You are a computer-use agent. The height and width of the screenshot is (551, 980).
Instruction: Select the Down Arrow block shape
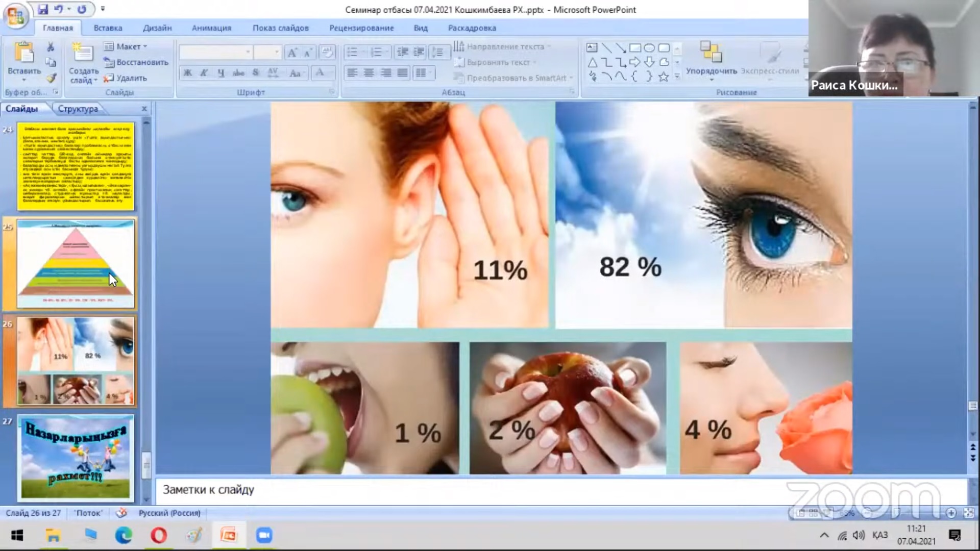click(x=649, y=62)
